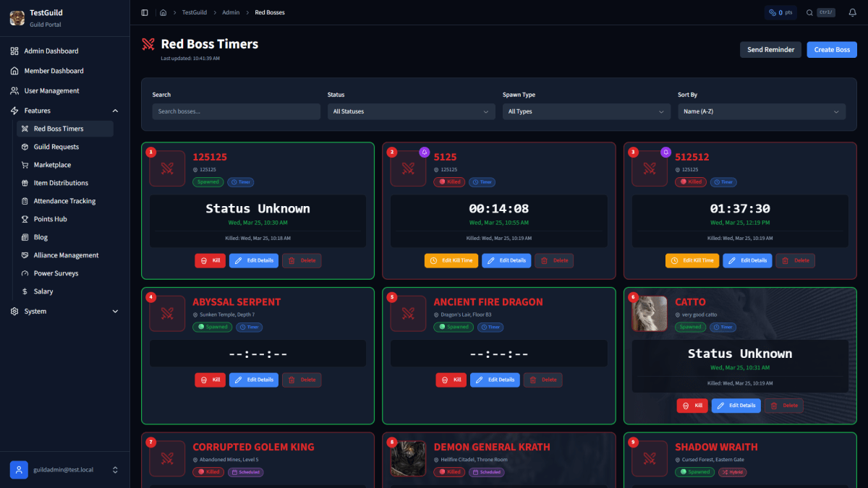This screenshot has width=868, height=488.
Task: Edit Details of Ancient Fire Dragon
Action: [x=495, y=380]
